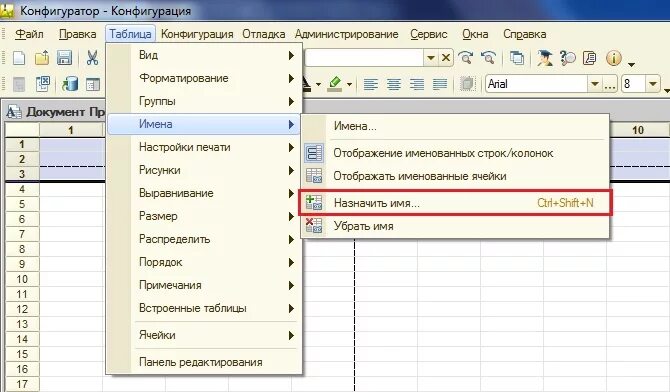This screenshot has width=670, height=392.
Task: Open help search question-magnifier icon
Action: (567, 58)
